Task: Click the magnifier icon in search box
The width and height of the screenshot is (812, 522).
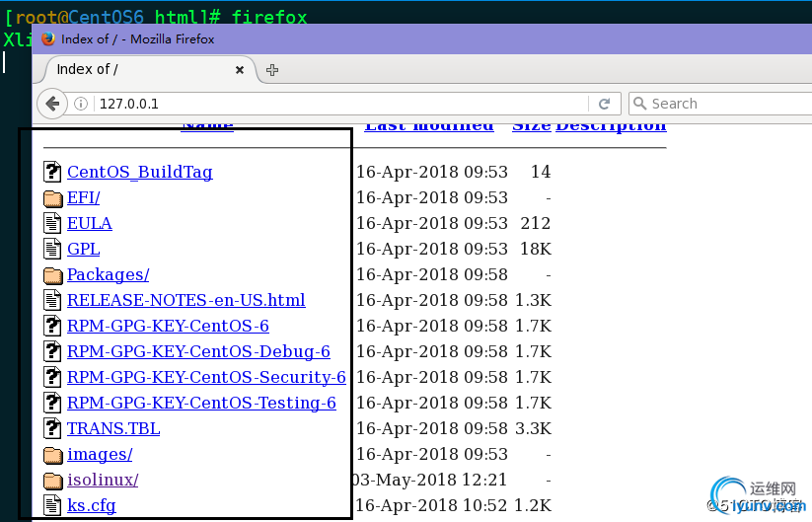Action: tap(640, 104)
